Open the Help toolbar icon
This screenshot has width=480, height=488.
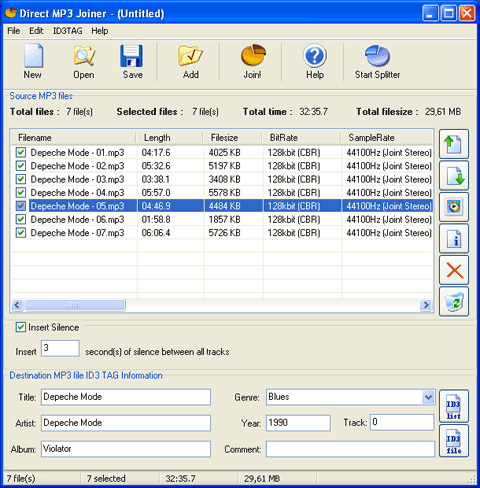click(x=314, y=56)
